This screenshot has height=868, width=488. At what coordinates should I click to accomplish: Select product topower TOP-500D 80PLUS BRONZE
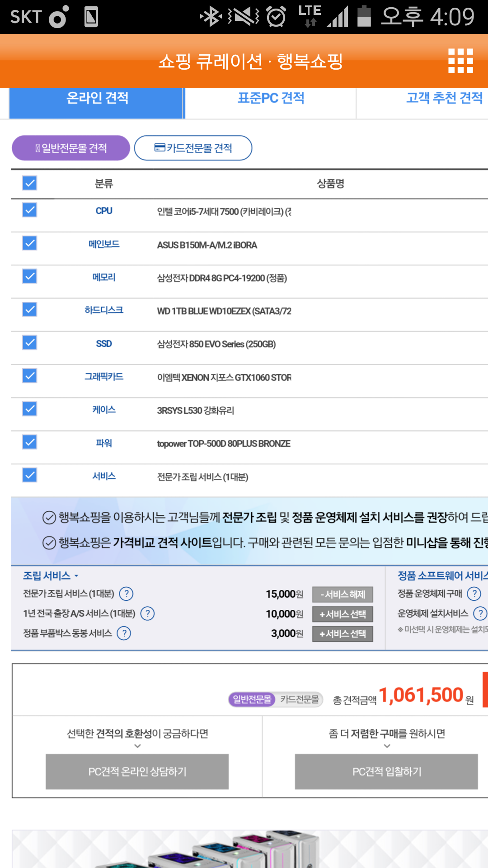[224, 443]
